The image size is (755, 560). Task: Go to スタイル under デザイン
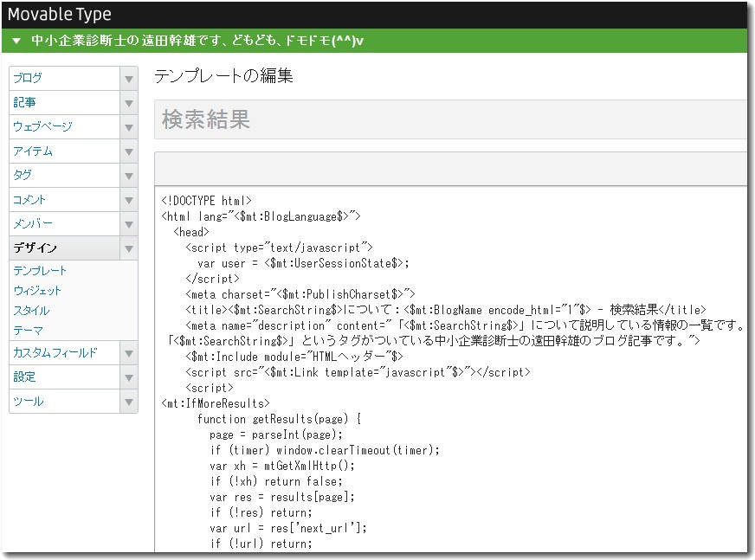click(x=31, y=311)
